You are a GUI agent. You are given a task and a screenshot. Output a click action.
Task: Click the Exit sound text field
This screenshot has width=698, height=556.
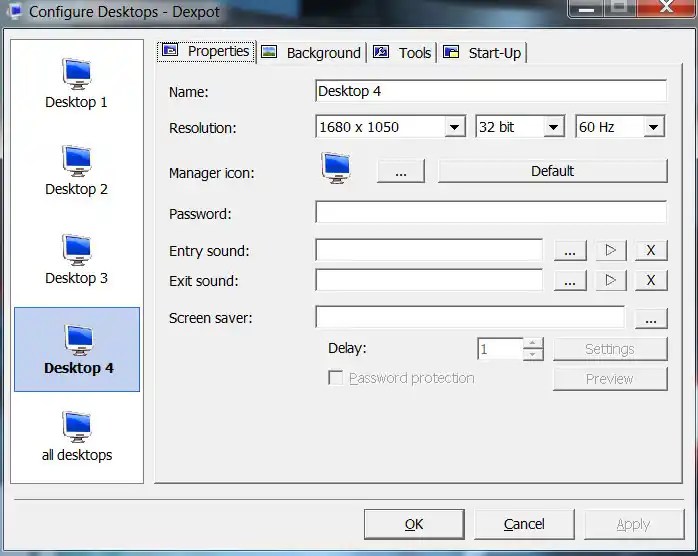(x=429, y=280)
